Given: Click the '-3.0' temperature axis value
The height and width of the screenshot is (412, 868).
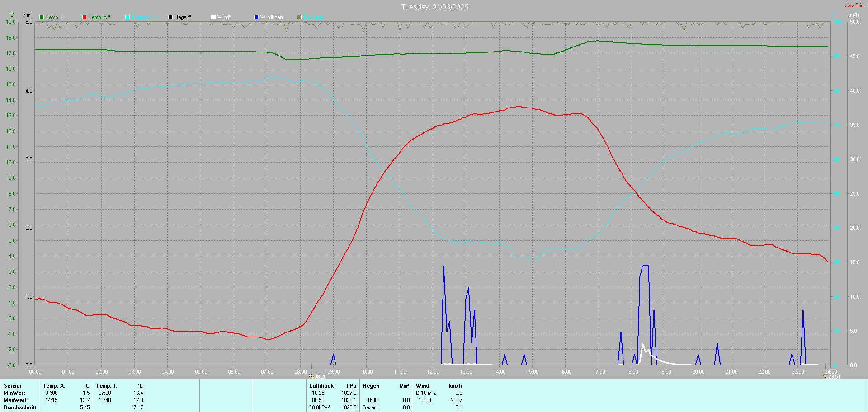Looking at the screenshot, I should (11, 365).
